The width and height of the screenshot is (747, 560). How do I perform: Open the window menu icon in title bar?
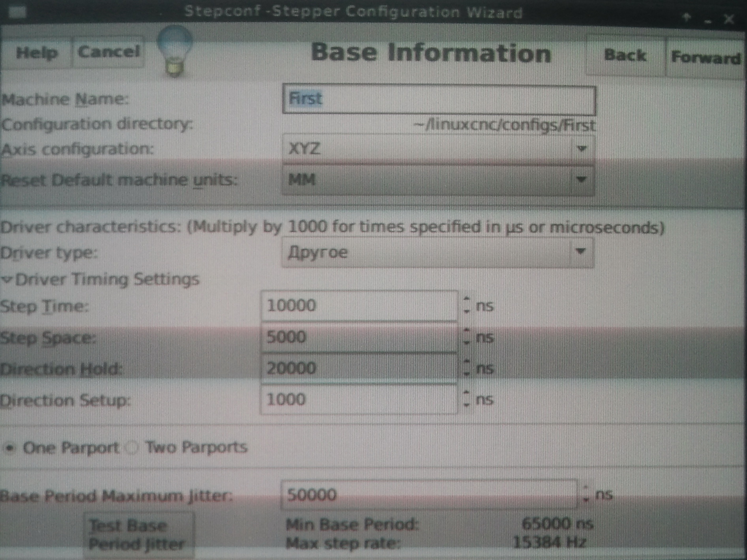coord(17,12)
